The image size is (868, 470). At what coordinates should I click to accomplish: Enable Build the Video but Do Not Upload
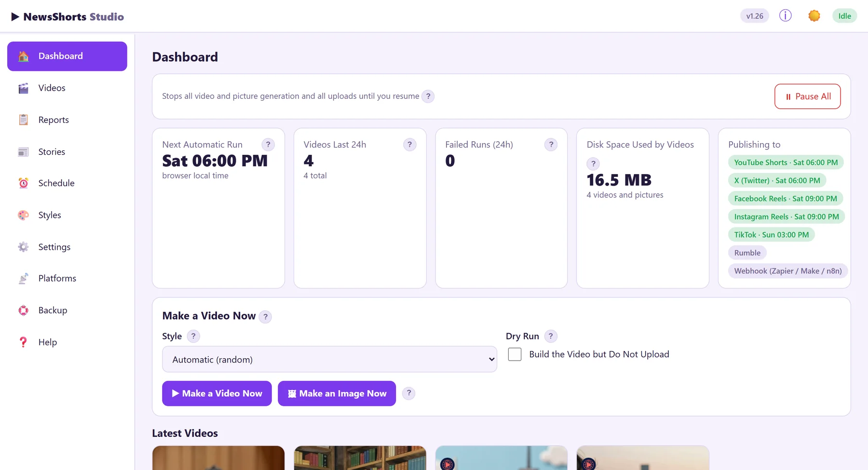coord(515,355)
